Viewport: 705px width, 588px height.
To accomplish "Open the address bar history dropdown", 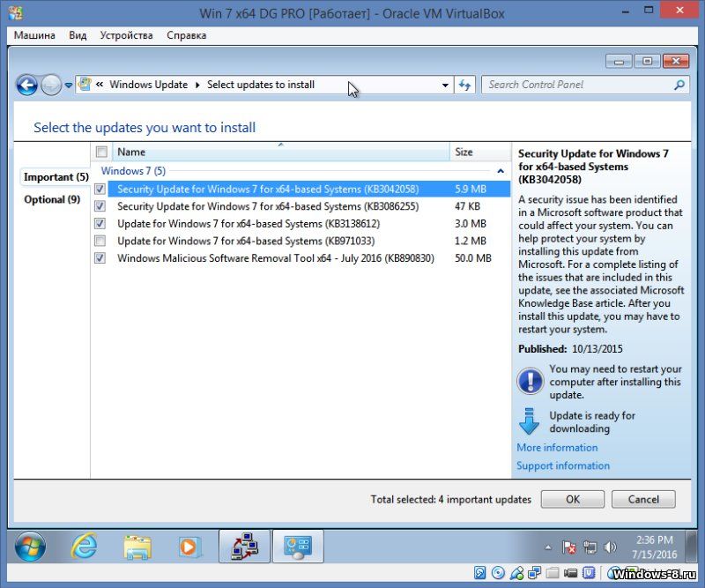I will (x=445, y=85).
